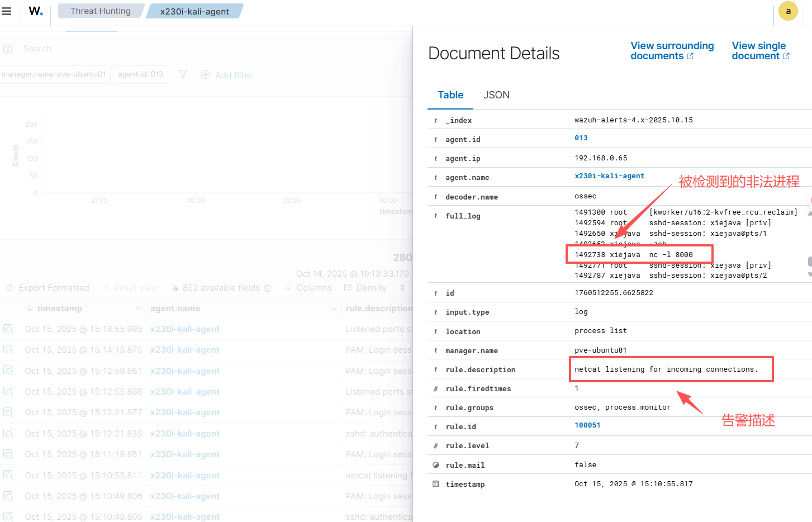
Task: Select location value process list
Action: pos(601,331)
